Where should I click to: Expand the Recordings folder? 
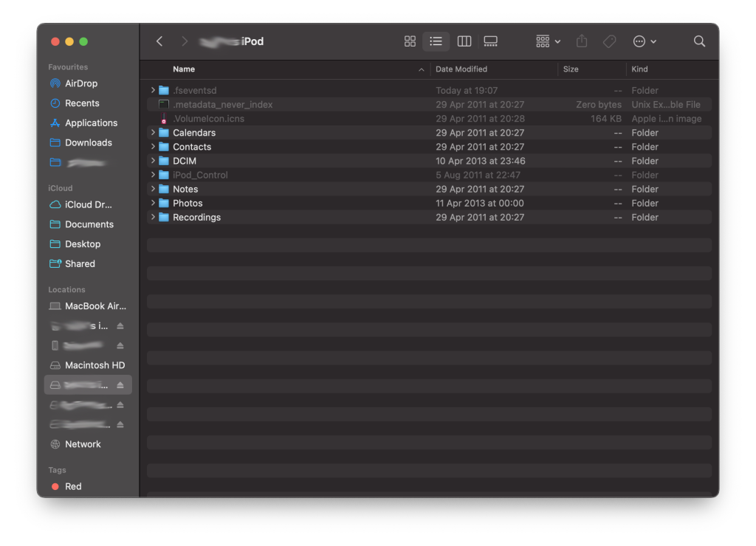153,218
